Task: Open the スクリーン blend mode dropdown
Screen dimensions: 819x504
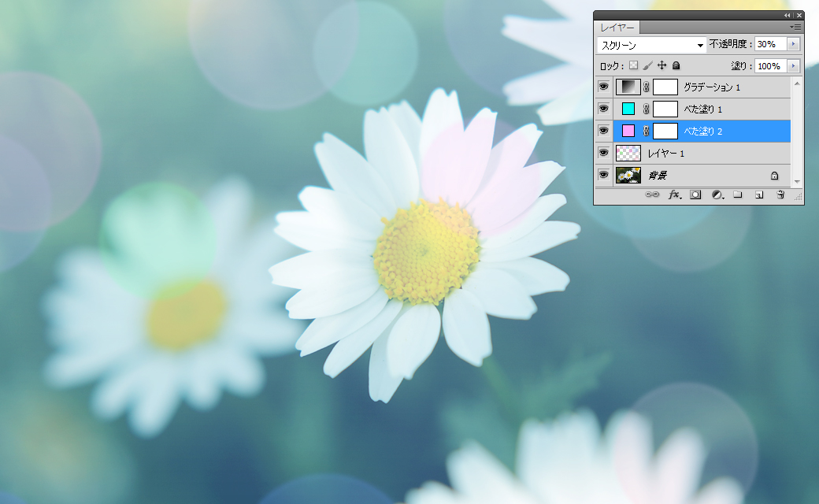Action: click(651, 45)
